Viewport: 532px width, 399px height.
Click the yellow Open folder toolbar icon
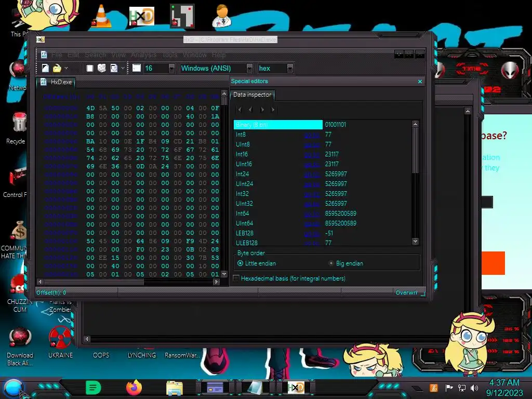click(57, 68)
